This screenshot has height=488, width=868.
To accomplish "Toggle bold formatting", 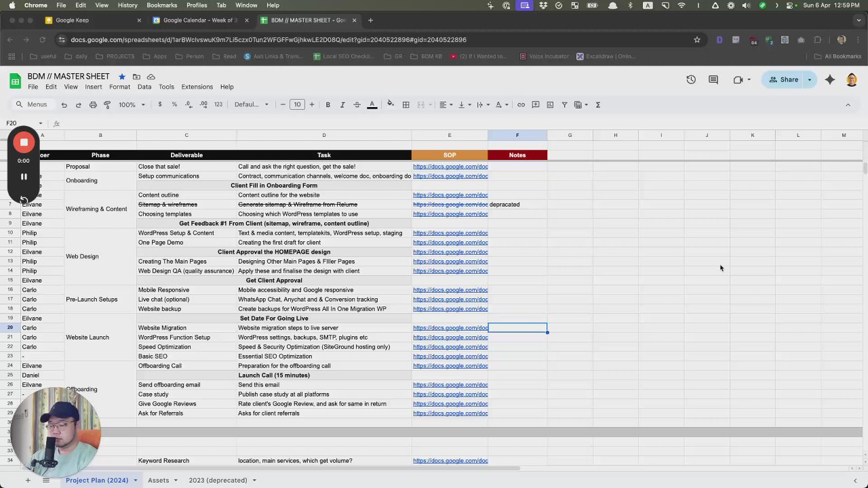I will (x=328, y=105).
